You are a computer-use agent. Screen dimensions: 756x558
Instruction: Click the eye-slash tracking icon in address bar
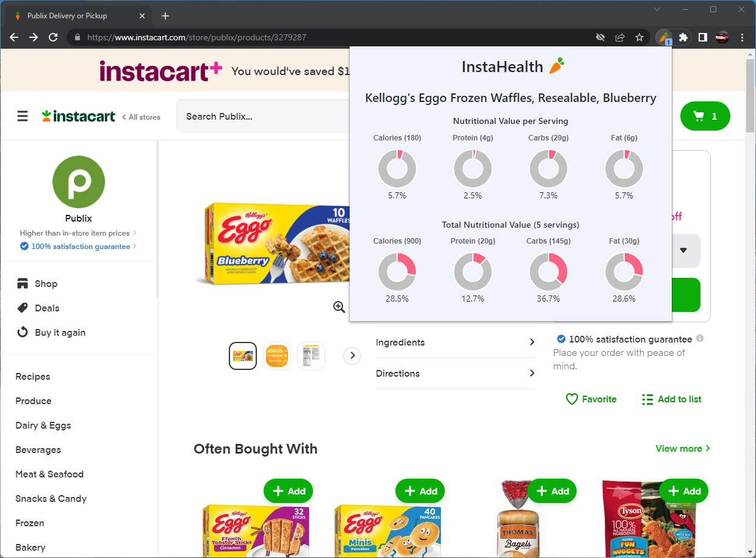point(600,37)
